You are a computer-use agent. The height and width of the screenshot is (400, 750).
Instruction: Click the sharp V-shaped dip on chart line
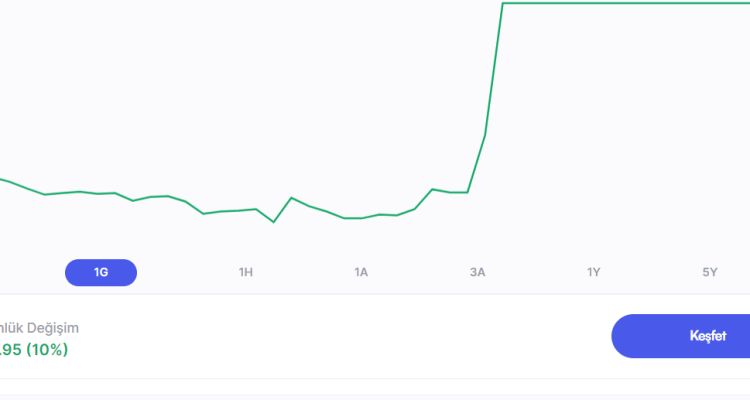pyautogui.click(x=273, y=221)
